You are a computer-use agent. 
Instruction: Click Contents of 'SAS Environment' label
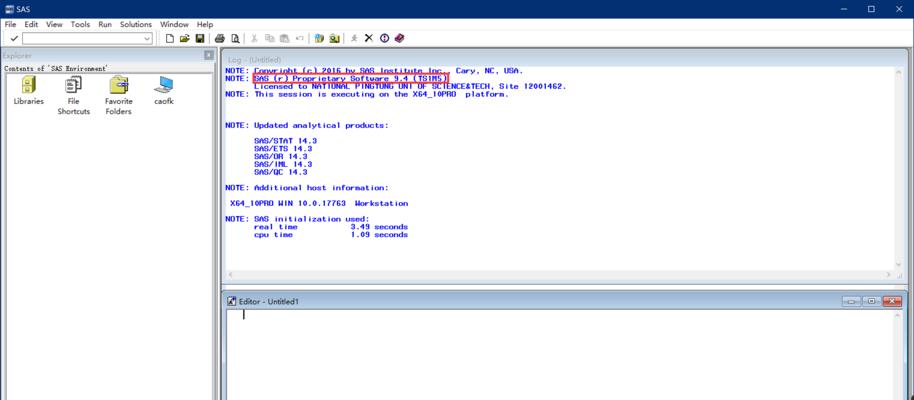[56, 68]
